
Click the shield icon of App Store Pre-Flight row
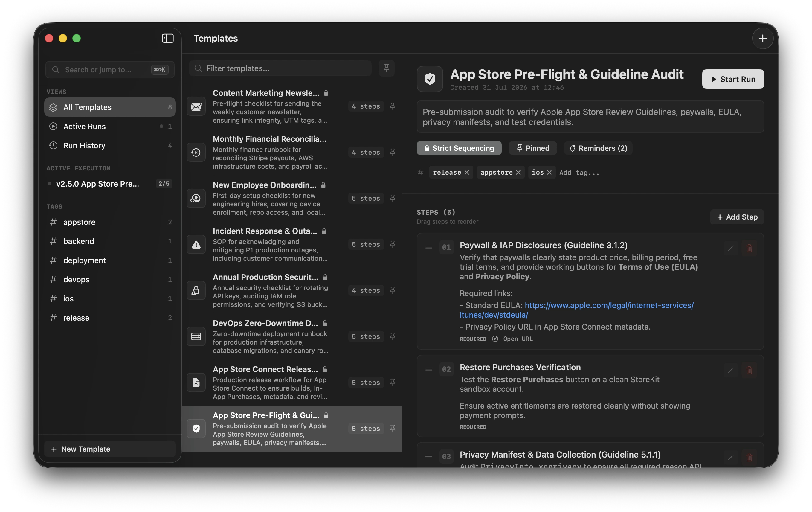coord(196,429)
